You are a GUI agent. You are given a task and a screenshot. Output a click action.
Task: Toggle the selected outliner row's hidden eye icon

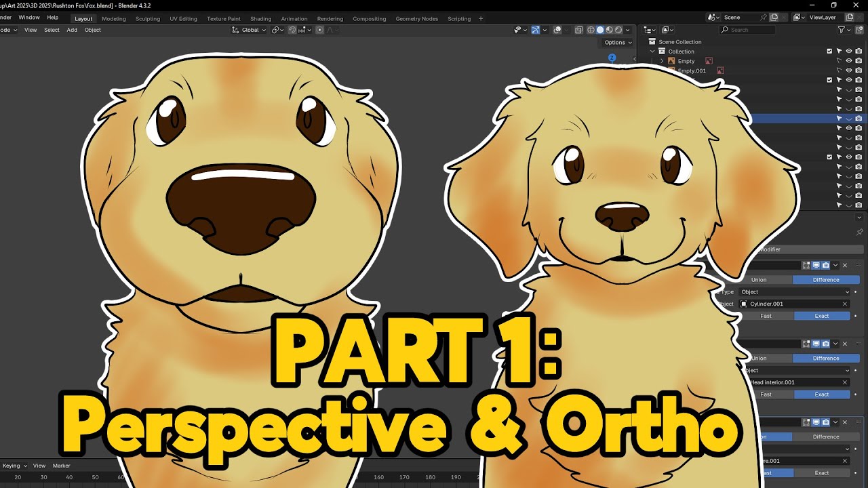(849, 118)
